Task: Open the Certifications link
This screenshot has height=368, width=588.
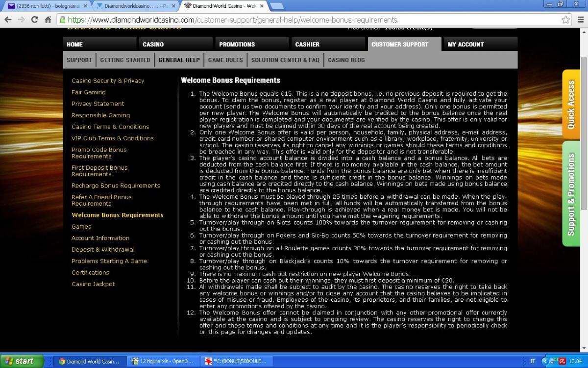Action: [91, 272]
